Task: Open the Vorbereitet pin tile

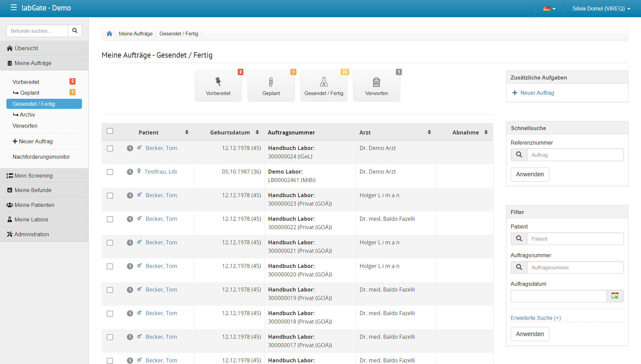Action: pyautogui.click(x=218, y=86)
